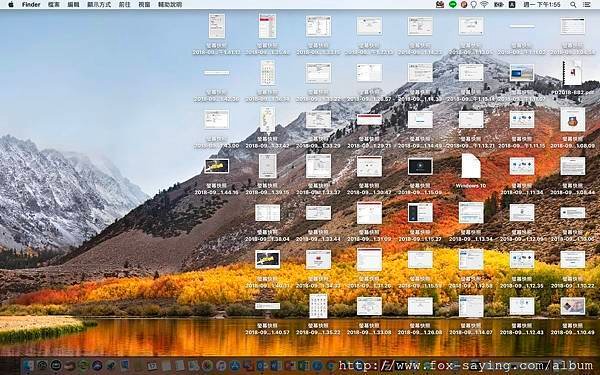600x375 pixels.
Task: Select screenshot file ending 1.34.33
Action: point(318,259)
